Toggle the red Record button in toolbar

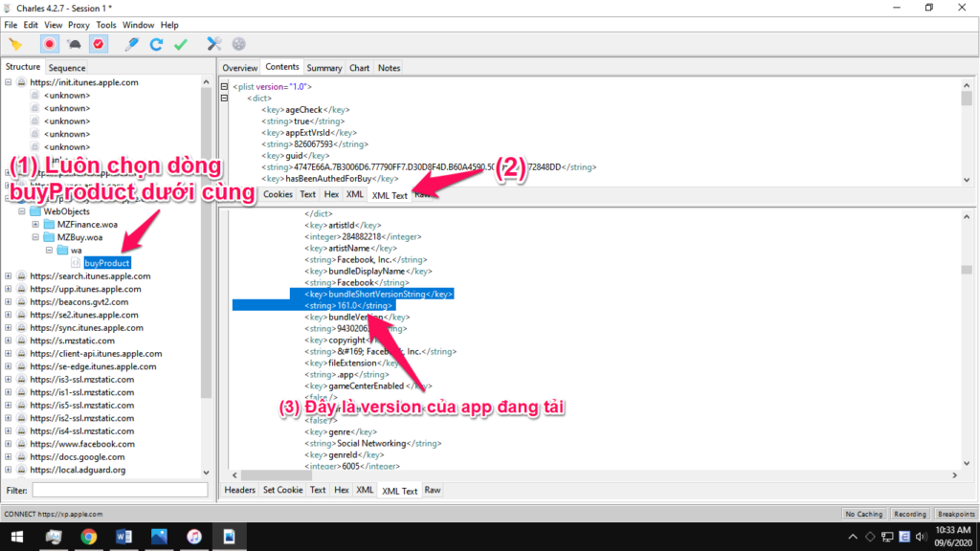(x=49, y=44)
